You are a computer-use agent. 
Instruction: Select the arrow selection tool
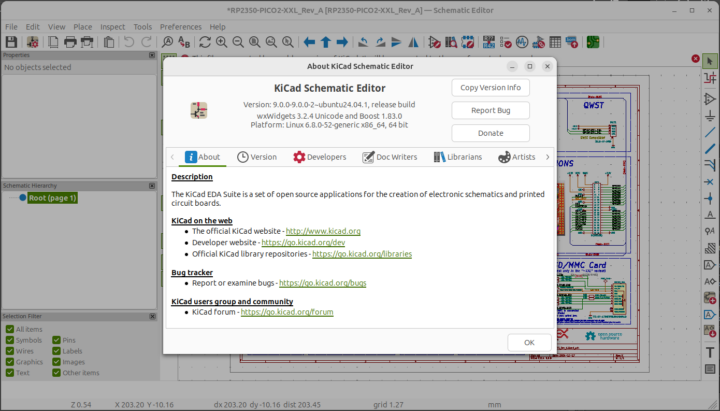[709, 61]
